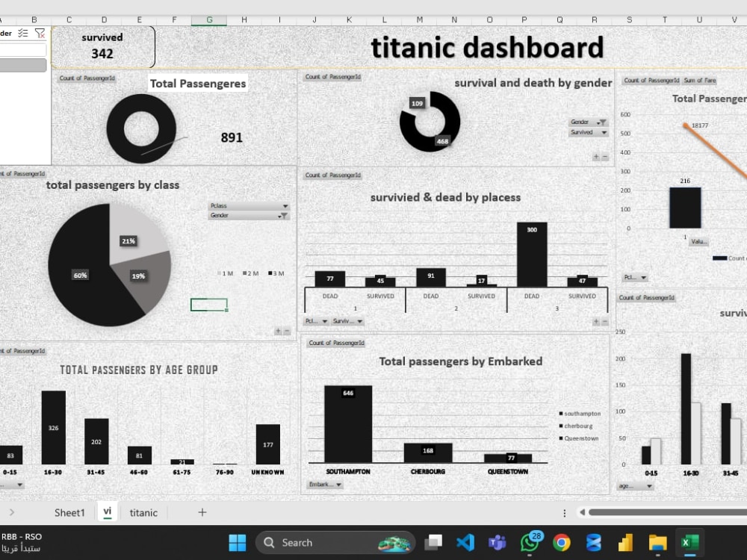Open blue app icon beside Chrome

click(x=594, y=542)
